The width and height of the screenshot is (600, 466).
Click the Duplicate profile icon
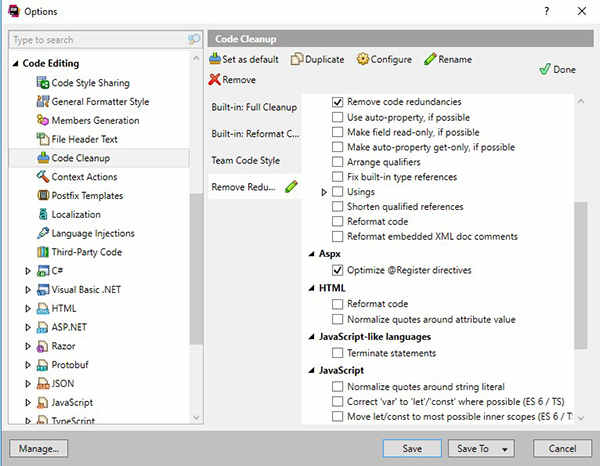click(x=297, y=59)
